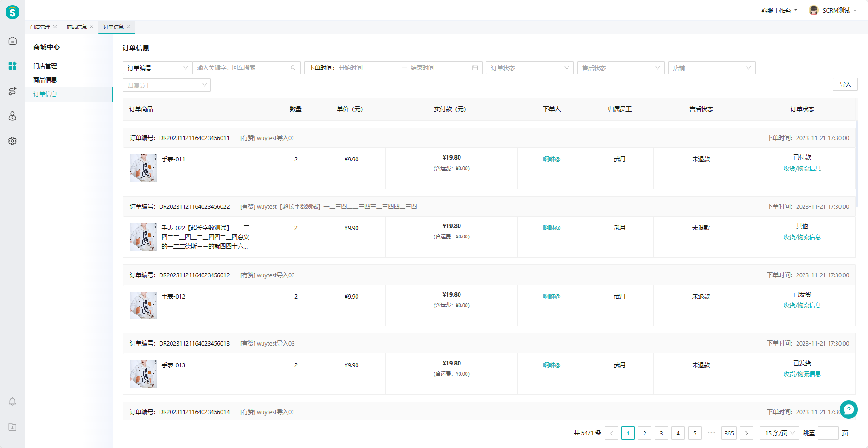The image size is (868, 448).
Task: Close the 门店管理 tab
Action: (x=55, y=27)
